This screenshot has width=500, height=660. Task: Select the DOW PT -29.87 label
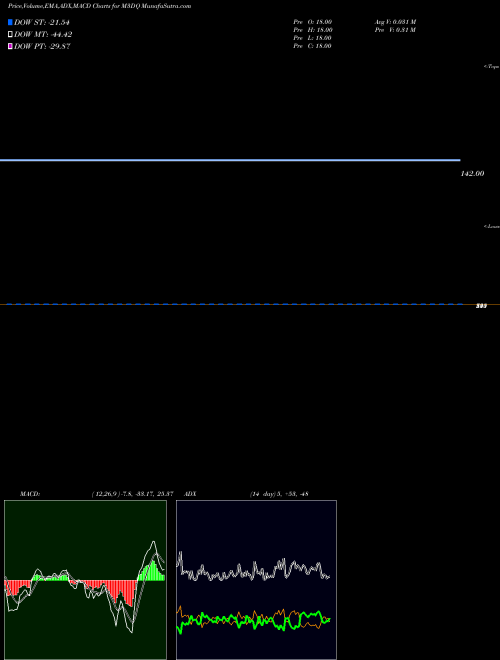coord(42,46)
